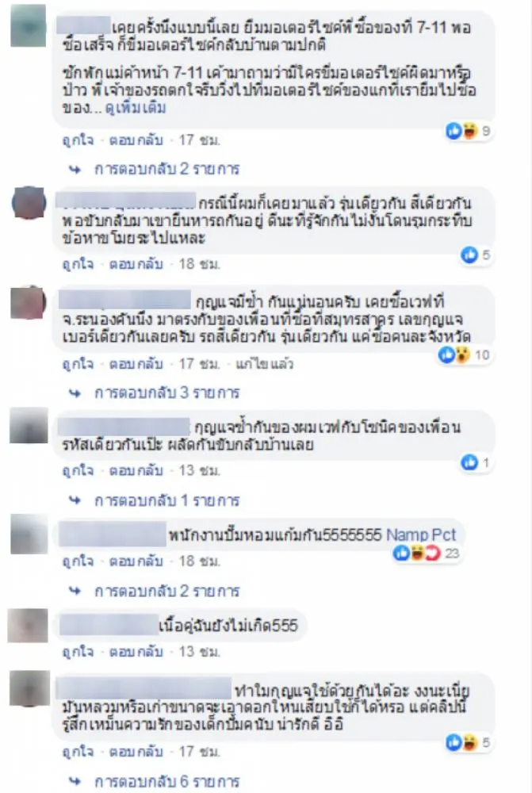Click first commenter's blurred avatar
532x793 pixels.
(29, 25)
